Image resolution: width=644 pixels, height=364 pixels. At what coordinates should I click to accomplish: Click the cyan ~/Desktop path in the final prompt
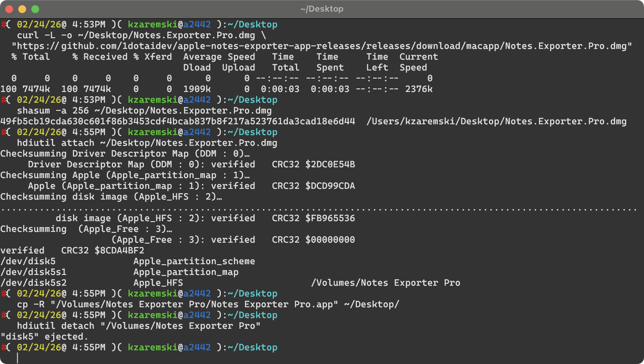click(253, 347)
